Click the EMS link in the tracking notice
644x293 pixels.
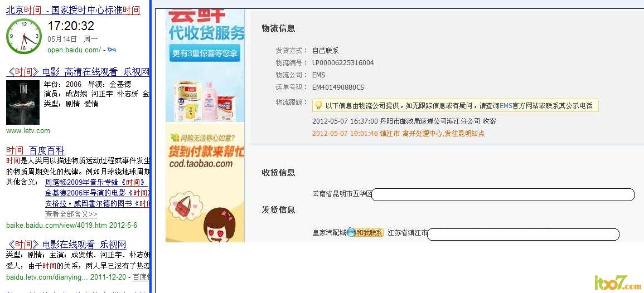pos(506,105)
